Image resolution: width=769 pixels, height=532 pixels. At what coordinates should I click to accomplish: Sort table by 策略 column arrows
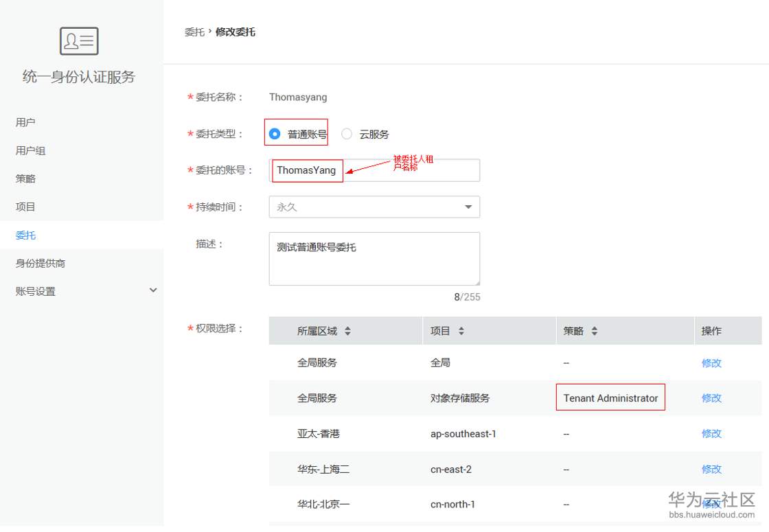click(x=595, y=331)
